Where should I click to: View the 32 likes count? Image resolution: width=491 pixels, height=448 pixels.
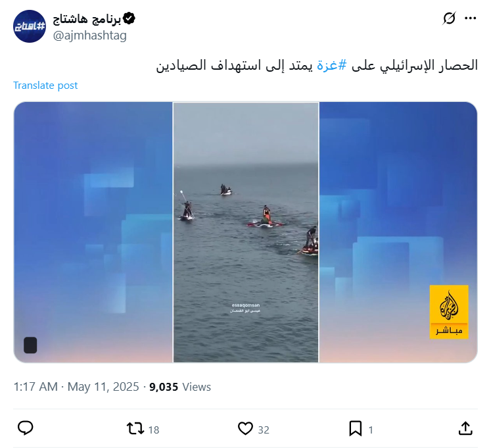point(264,430)
